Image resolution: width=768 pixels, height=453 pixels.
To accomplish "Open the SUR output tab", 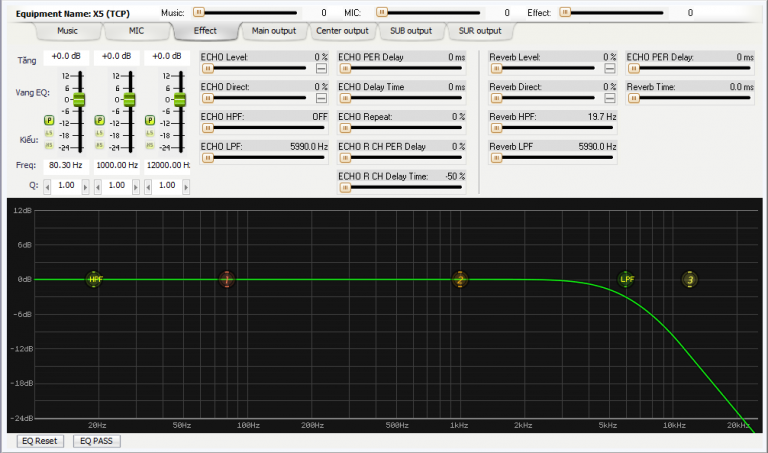I will point(480,31).
